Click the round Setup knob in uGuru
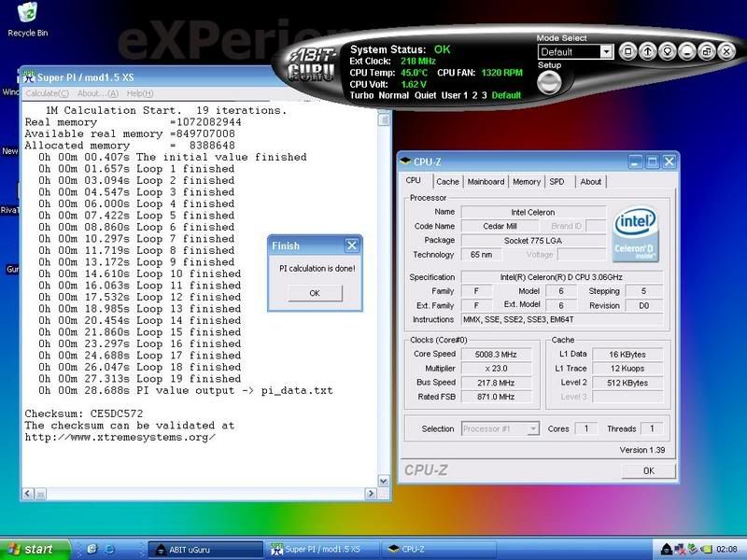The width and height of the screenshot is (747, 560). pyautogui.click(x=549, y=83)
